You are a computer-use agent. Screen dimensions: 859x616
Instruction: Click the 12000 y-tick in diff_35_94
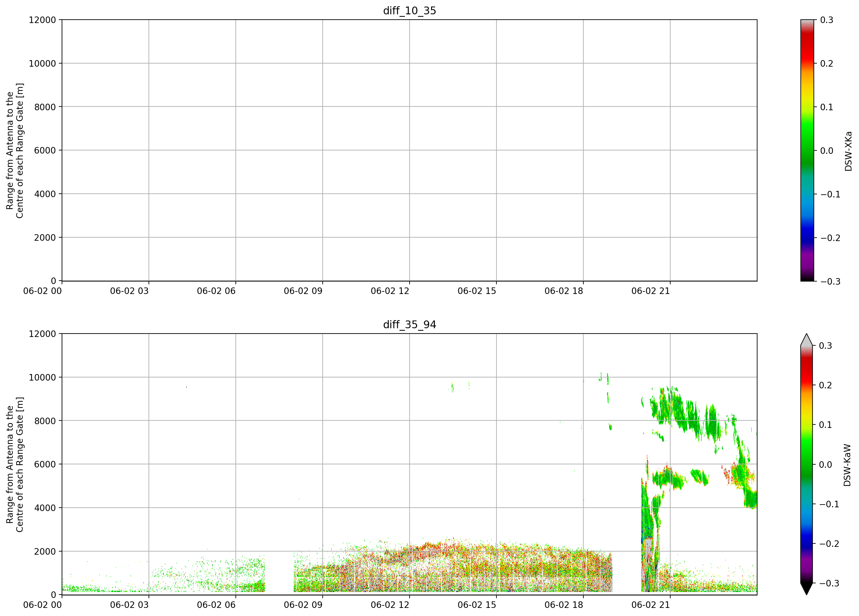(x=42, y=334)
